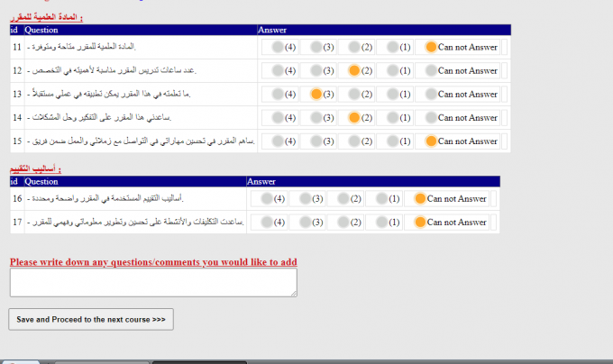Select rating (2) for question 13
The height and width of the screenshot is (364, 613).
click(x=354, y=94)
